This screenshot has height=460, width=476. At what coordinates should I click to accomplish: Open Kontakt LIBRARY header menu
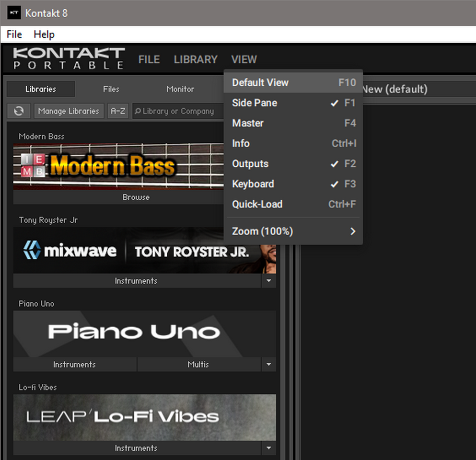pyautogui.click(x=196, y=59)
